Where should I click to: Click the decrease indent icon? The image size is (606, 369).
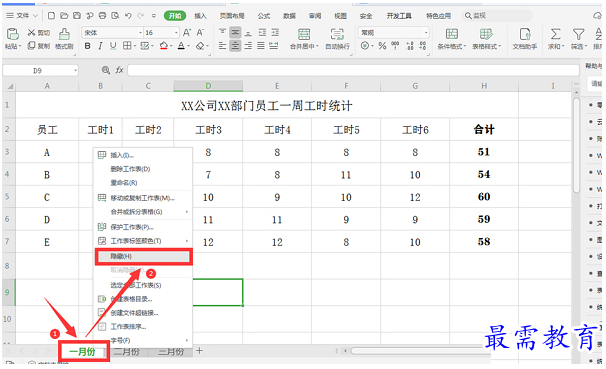[262, 32]
